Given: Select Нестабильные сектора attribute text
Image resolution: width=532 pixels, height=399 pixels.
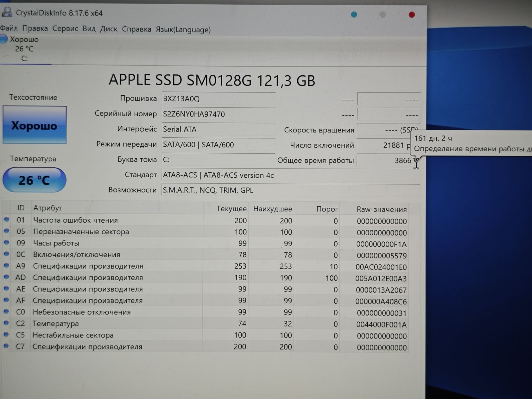Looking at the screenshot, I should [x=73, y=335].
